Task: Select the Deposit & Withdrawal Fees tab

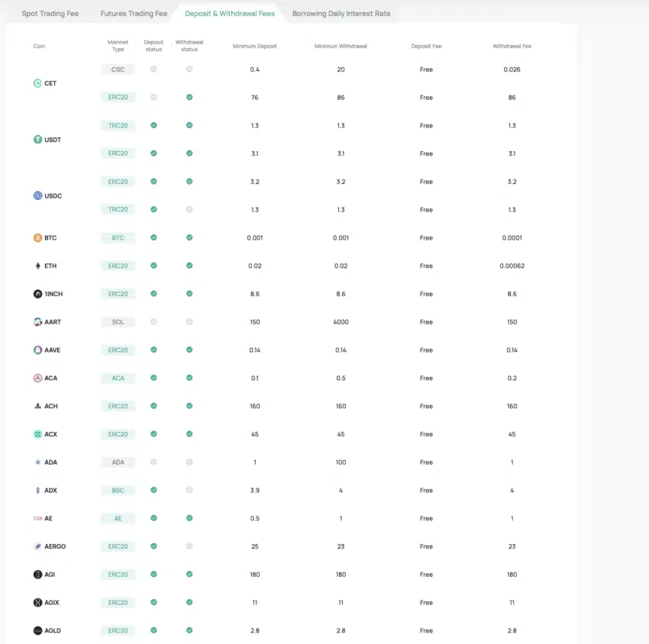Action: coord(229,14)
